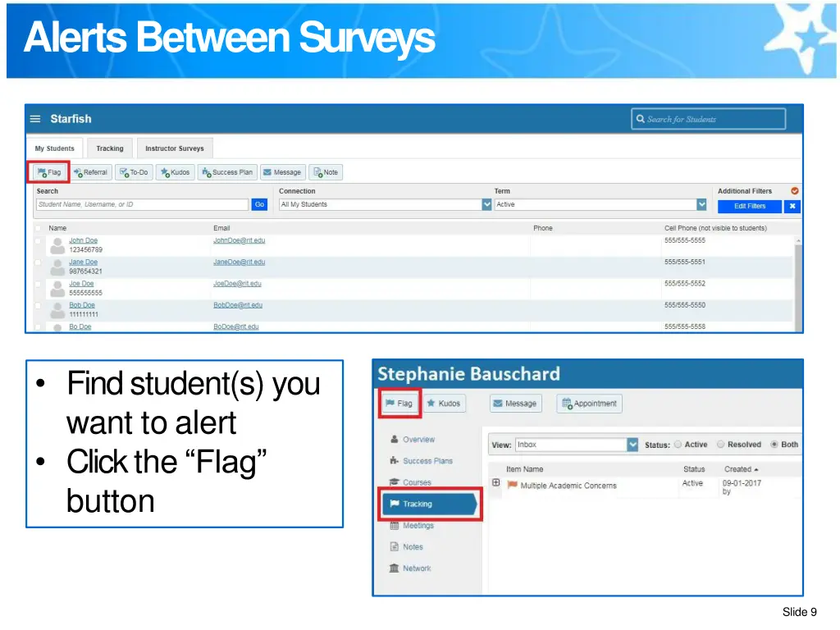Select the Resolved status radio button
Screen dimensions: 840x630
pyautogui.click(x=720, y=444)
